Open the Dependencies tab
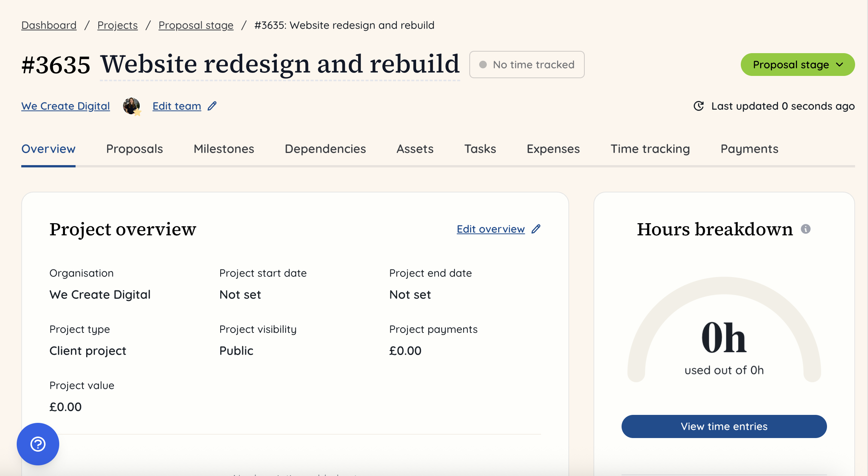 point(325,149)
